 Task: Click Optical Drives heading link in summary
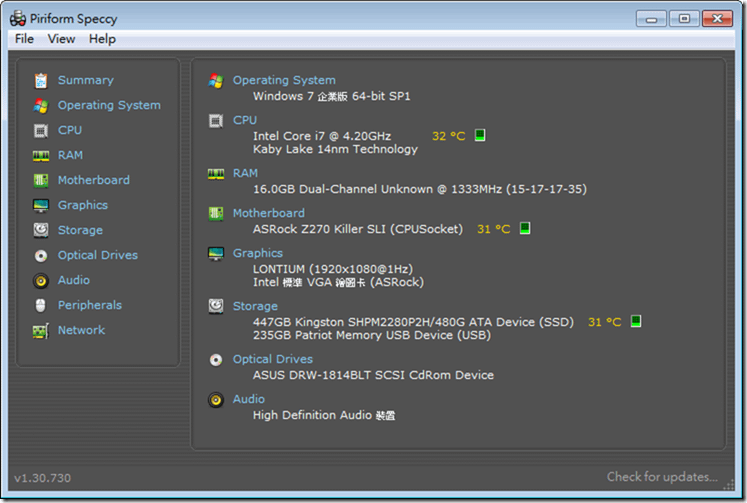(x=273, y=359)
